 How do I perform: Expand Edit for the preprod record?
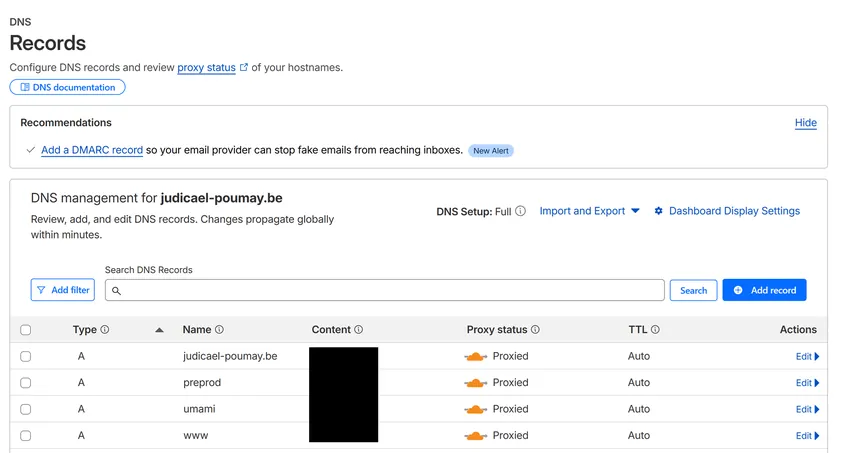(808, 383)
